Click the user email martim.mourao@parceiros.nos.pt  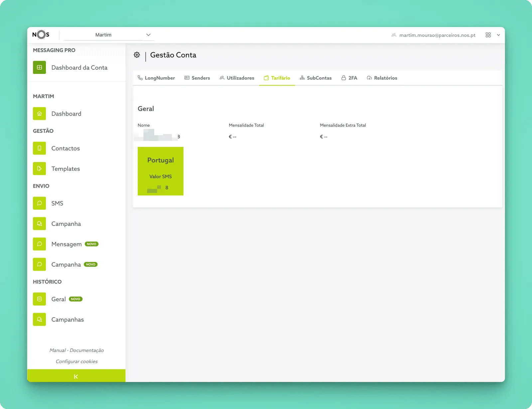[437, 35]
